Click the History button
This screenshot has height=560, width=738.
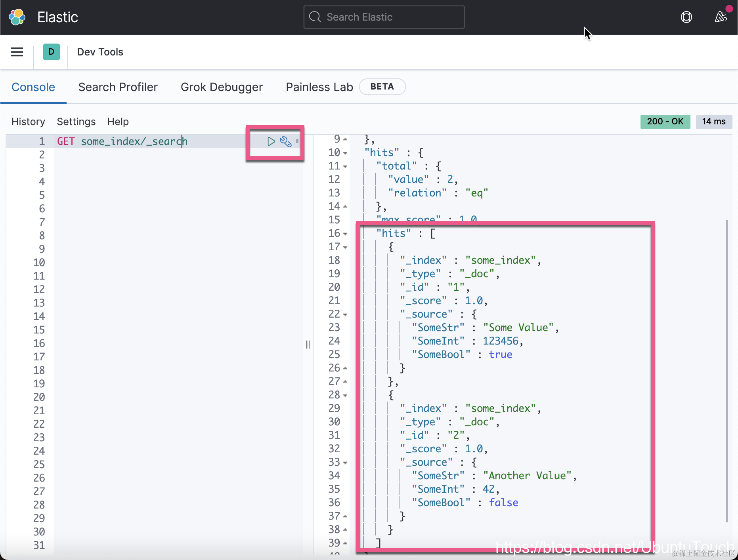28,122
